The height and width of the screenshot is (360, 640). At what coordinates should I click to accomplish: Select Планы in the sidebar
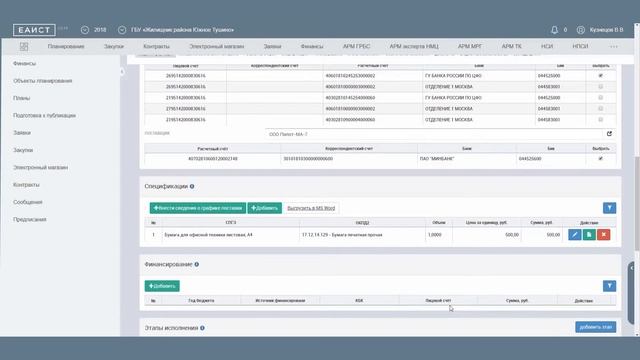pos(22,98)
